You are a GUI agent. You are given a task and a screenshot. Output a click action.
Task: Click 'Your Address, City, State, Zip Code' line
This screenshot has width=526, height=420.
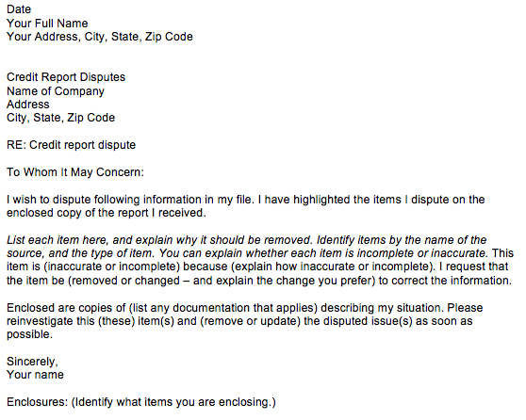100,37
